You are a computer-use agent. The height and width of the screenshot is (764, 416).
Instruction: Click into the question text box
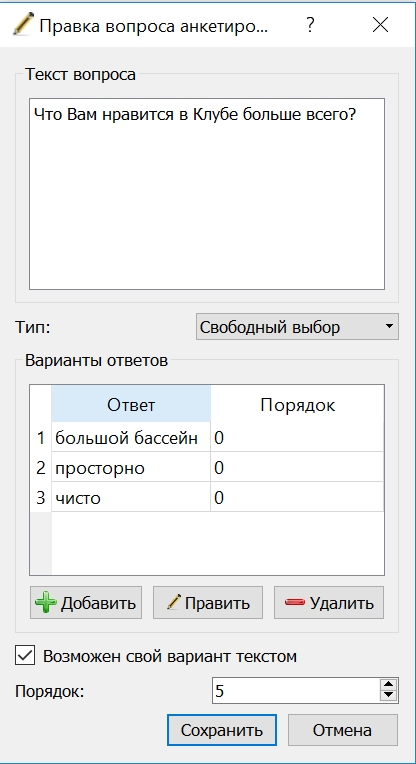click(207, 194)
